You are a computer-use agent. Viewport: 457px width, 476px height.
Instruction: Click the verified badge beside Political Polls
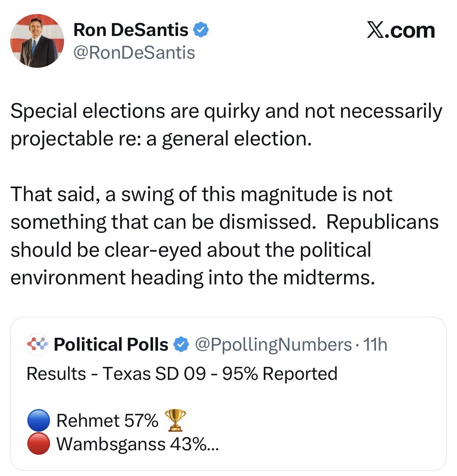click(x=181, y=345)
